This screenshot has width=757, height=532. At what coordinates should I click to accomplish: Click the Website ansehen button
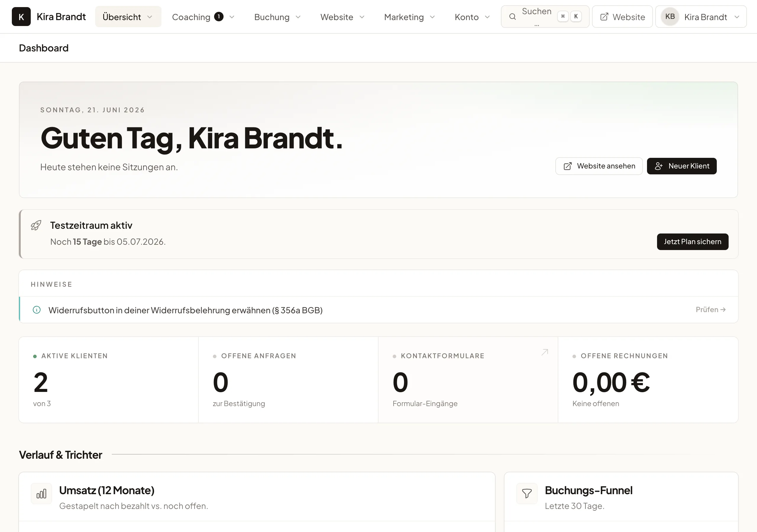599,166
